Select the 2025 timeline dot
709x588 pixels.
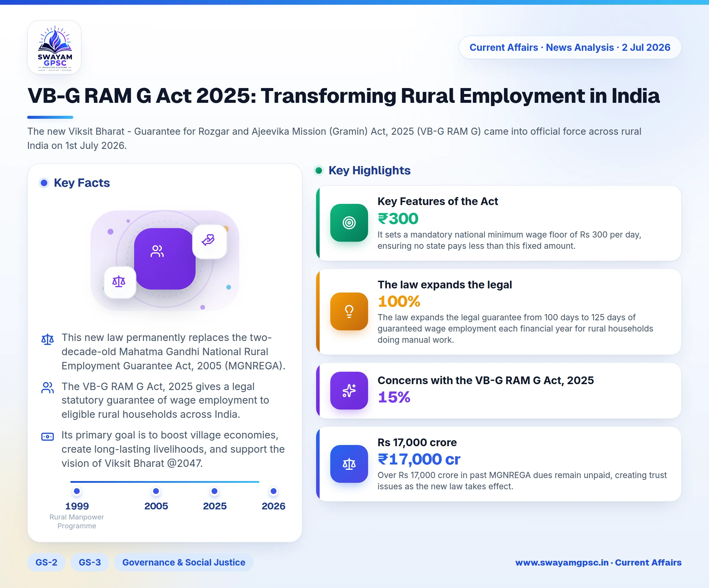tap(214, 491)
